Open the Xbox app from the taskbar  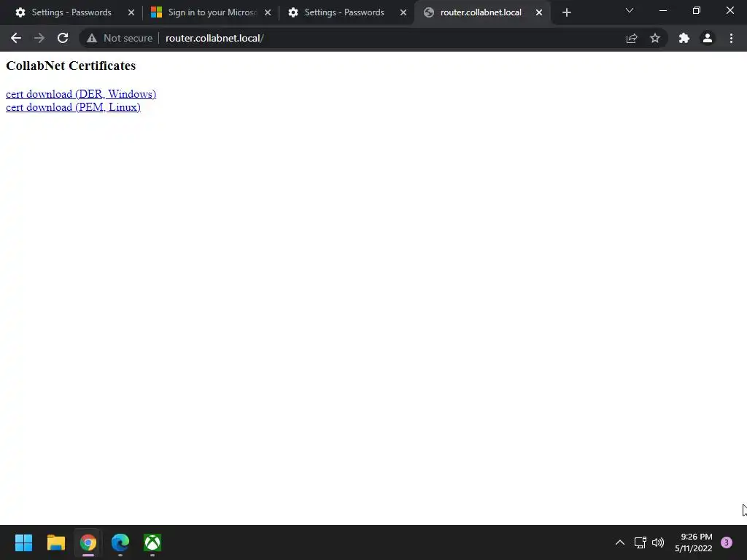(x=152, y=542)
